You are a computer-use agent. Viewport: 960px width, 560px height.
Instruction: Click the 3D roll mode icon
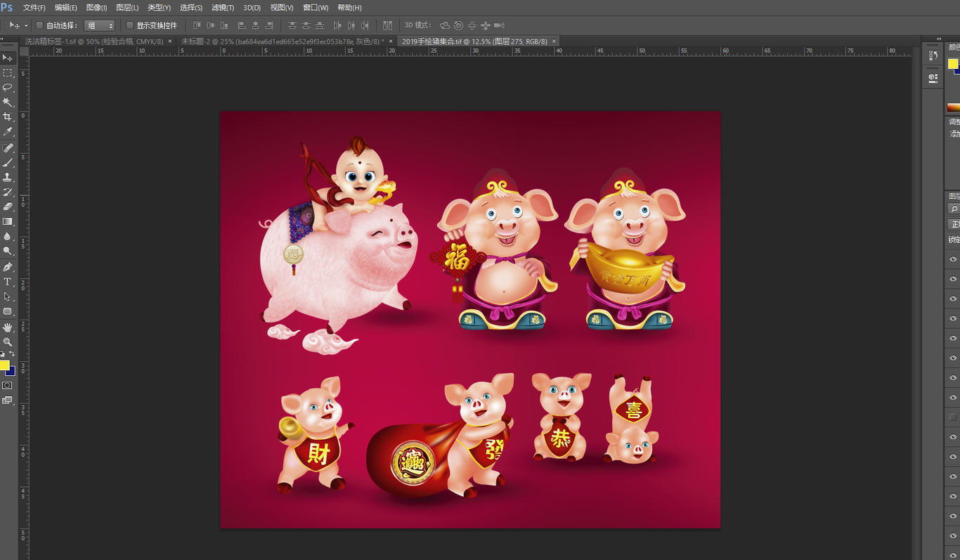pos(458,25)
